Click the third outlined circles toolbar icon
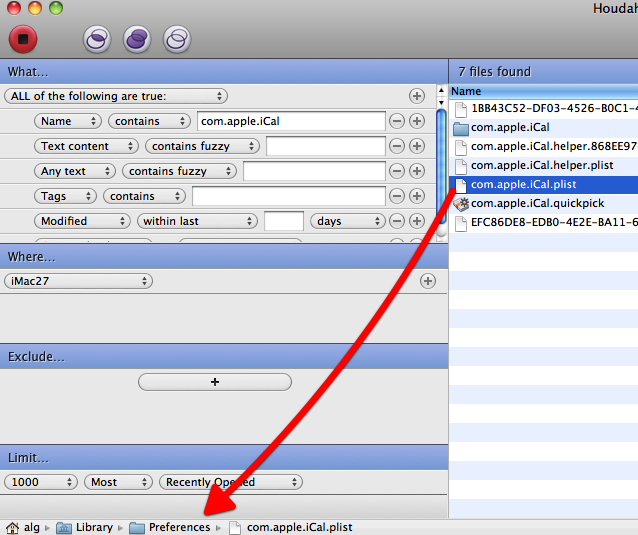The image size is (638, 535). coord(177,39)
